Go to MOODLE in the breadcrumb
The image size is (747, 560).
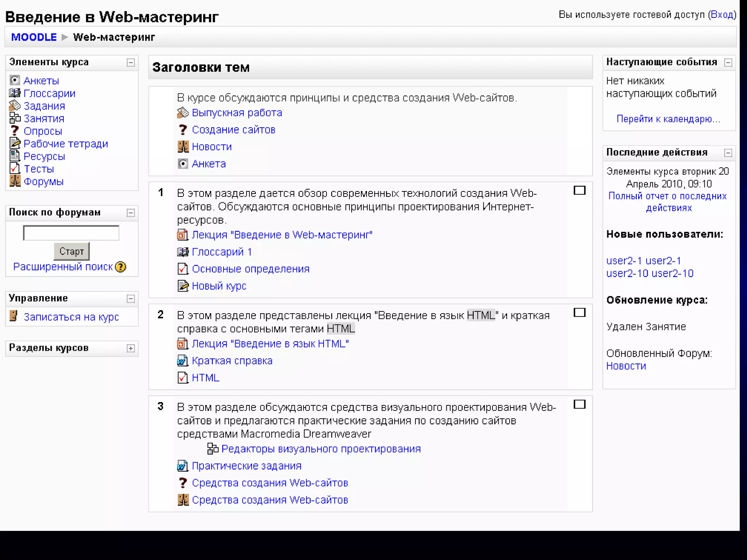(x=34, y=37)
